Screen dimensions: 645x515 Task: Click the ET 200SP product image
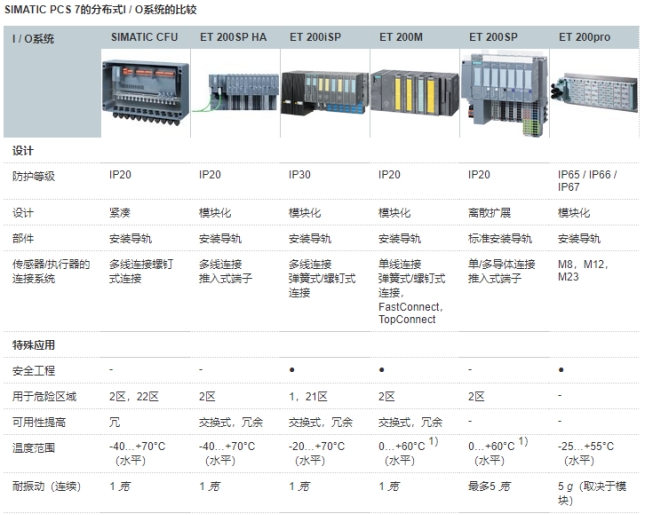tap(504, 95)
